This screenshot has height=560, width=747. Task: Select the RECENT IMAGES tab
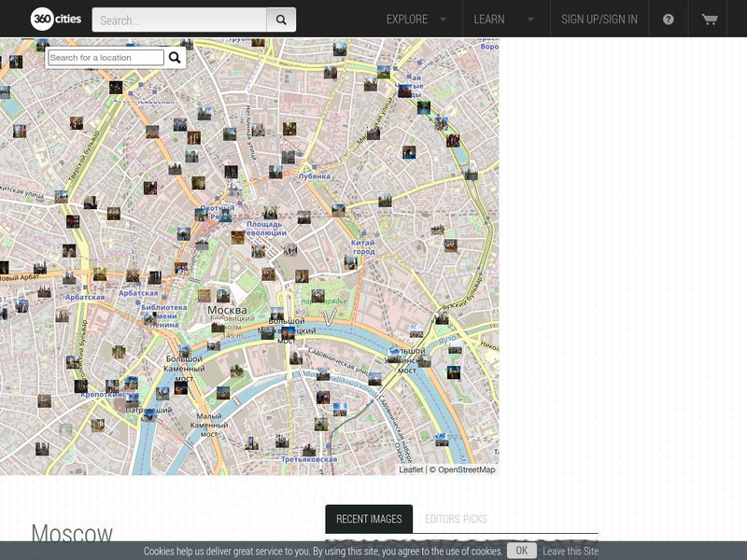372,520
